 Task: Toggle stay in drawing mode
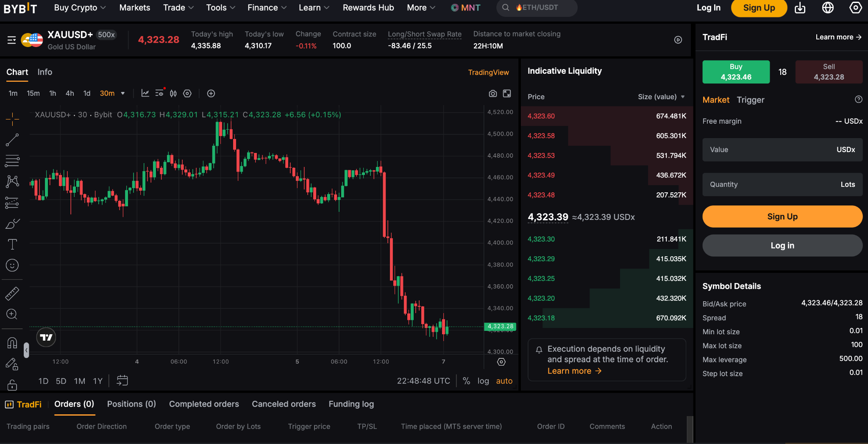coord(12,364)
